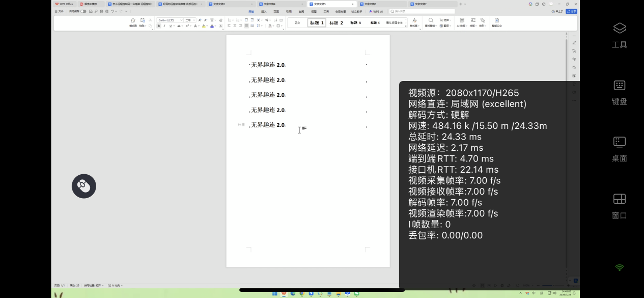
Task: Expand the 文件 file menu
Action: [x=59, y=11]
